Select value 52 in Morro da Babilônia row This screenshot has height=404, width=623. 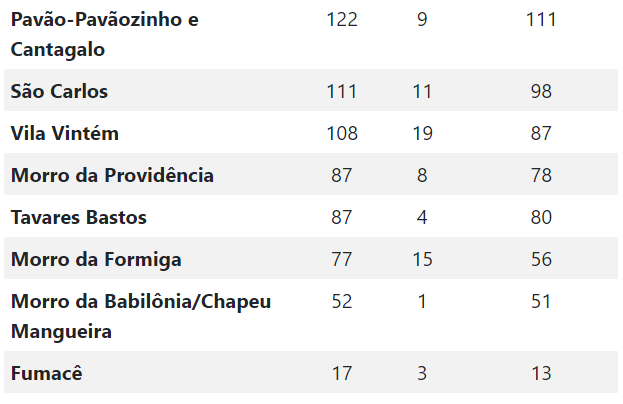[342, 302]
